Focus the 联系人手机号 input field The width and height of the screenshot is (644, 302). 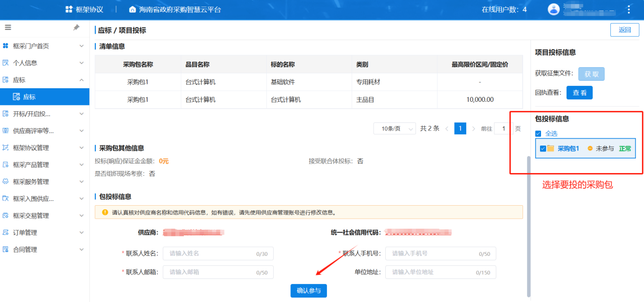[441, 253]
